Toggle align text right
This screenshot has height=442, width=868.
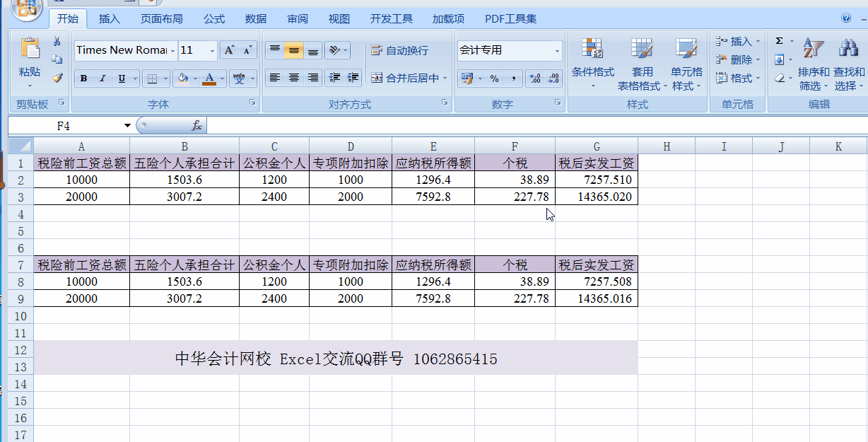coord(313,78)
